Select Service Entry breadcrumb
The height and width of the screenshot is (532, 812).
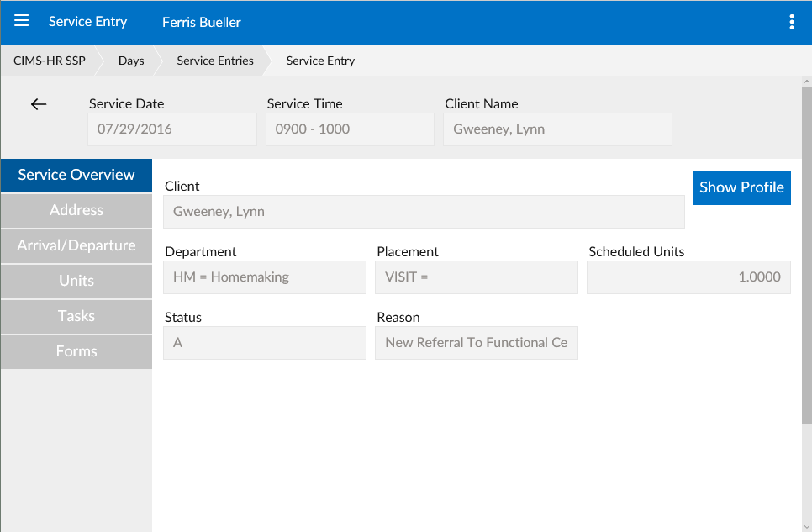tap(320, 61)
